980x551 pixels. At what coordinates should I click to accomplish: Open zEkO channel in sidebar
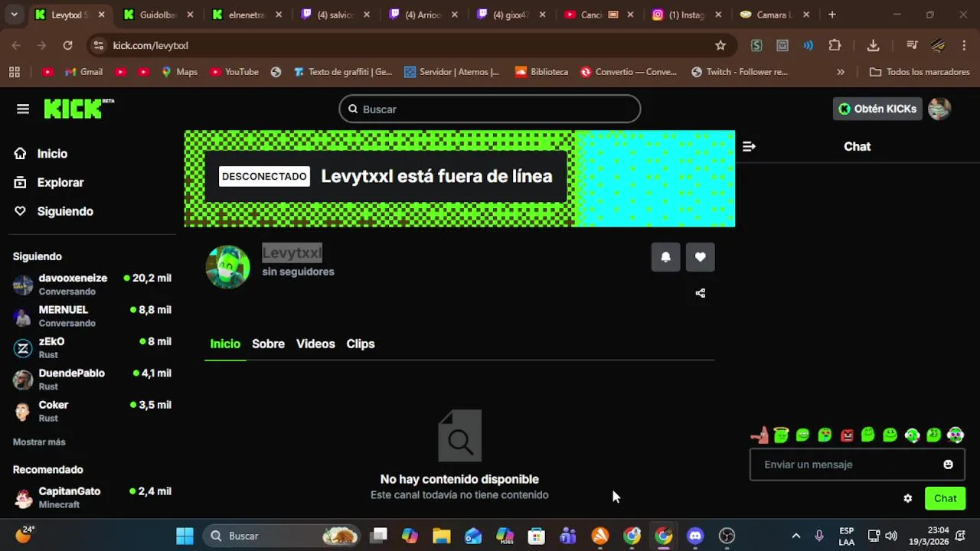coord(92,348)
